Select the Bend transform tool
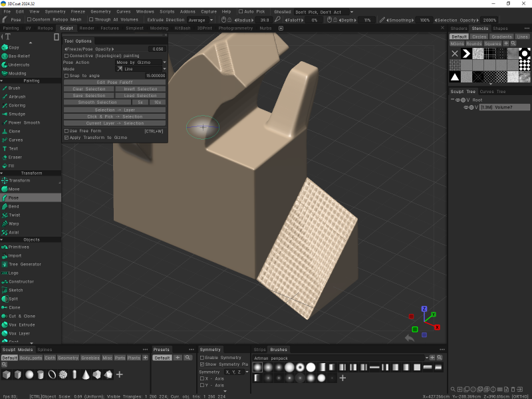532x399 pixels. (14, 207)
